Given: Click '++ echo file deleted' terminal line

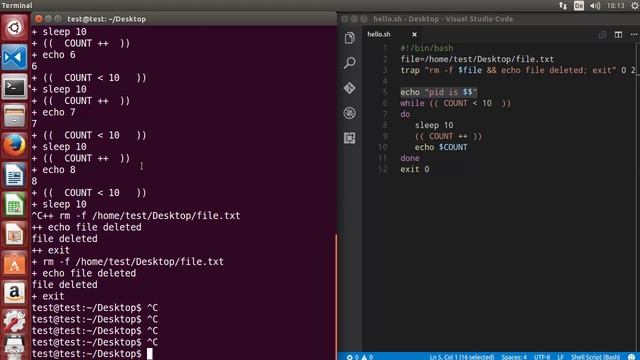Looking at the screenshot, I should click(x=87, y=227).
